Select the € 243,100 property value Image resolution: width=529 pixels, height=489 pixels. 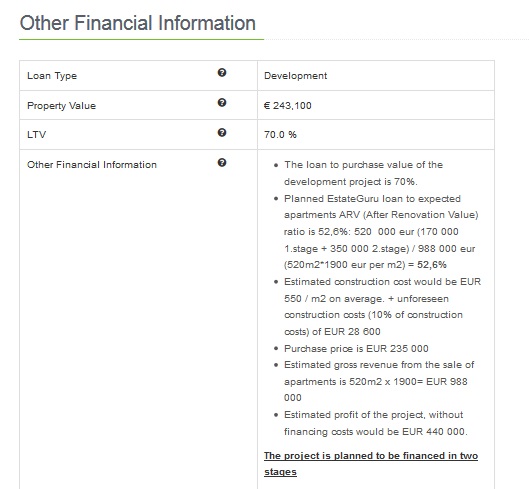(288, 106)
